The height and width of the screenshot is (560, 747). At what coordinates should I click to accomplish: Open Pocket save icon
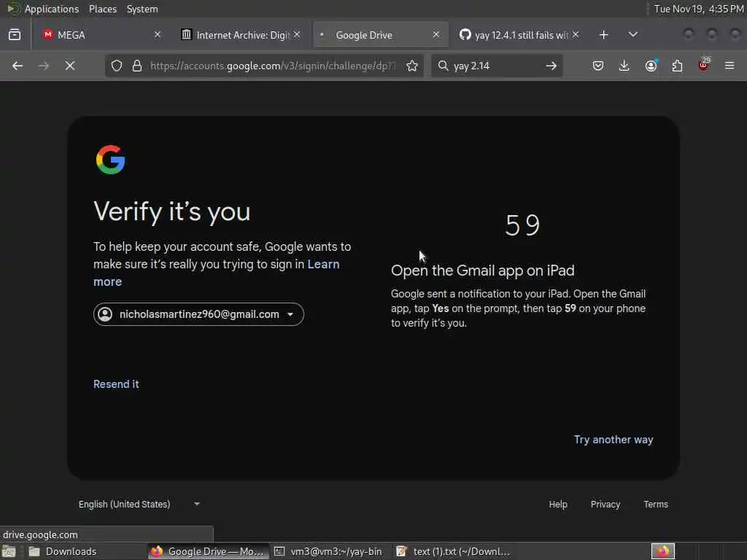(598, 66)
